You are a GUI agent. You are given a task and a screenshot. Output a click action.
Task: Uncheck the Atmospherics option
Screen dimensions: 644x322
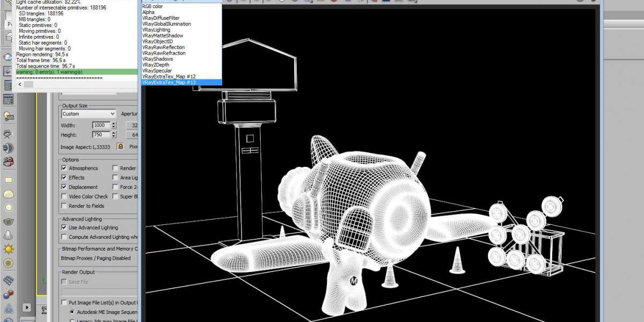pyautogui.click(x=64, y=168)
